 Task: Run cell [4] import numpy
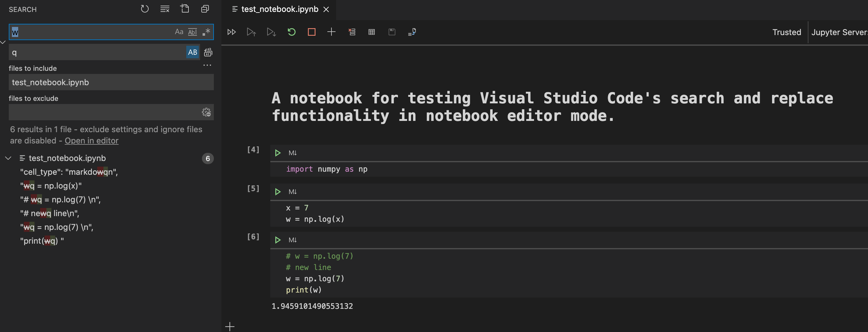click(278, 153)
